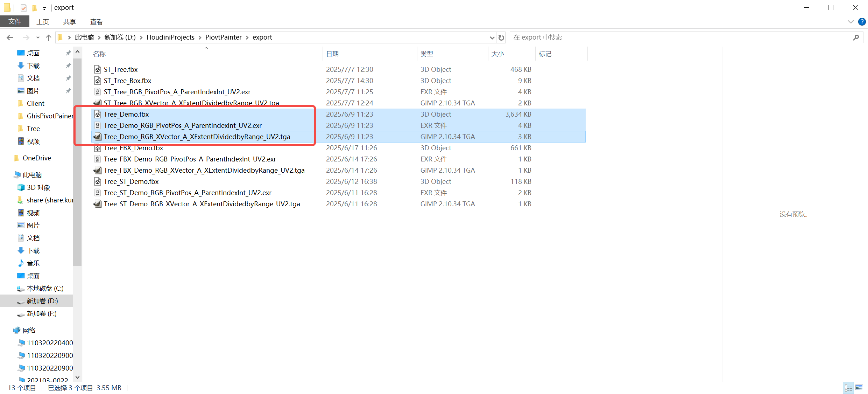Screen dimensions: 868x394
Task: Open the Customize Quick Access Toolbar dropdown
Action: [44, 8]
